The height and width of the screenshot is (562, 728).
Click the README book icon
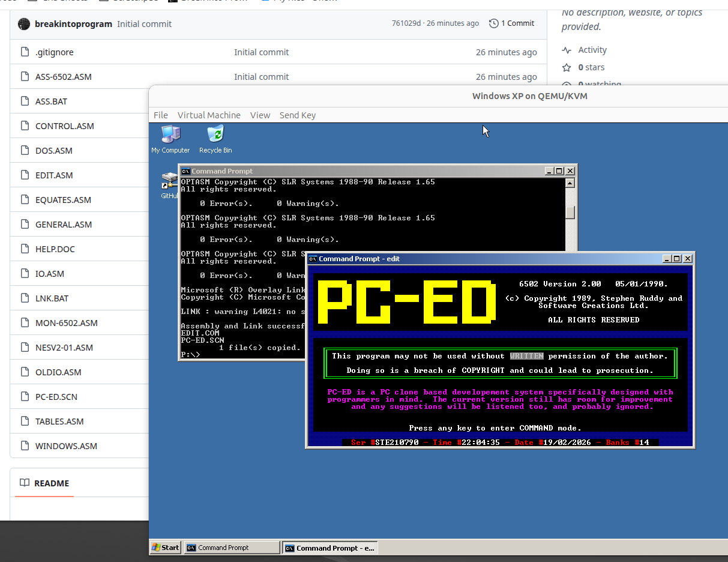pyautogui.click(x=25, y=483)
